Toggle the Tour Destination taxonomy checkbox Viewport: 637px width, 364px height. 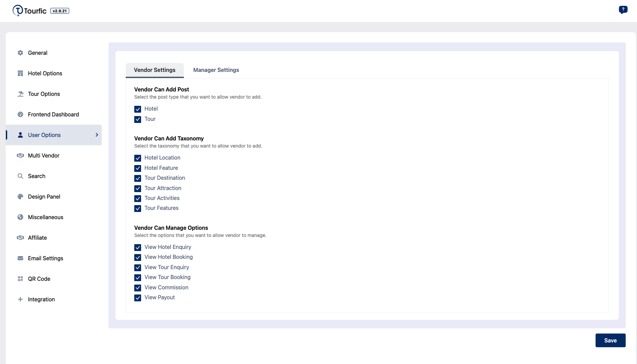coord(138,178)
